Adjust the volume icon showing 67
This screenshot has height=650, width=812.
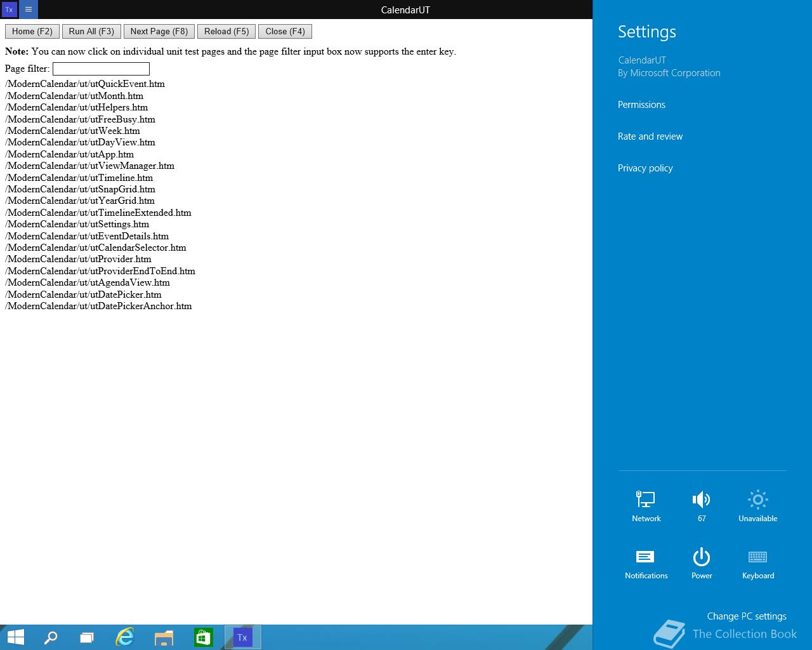click(702, 506)
